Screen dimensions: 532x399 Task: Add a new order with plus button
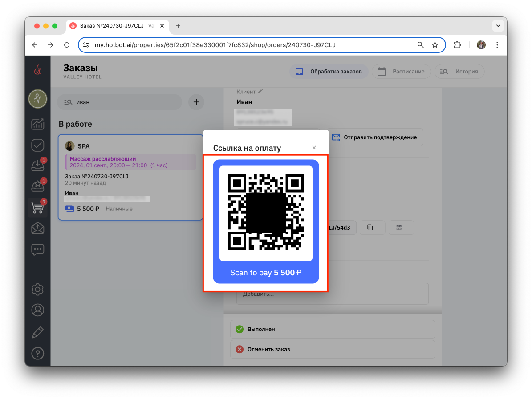click(x=196, y=102)
